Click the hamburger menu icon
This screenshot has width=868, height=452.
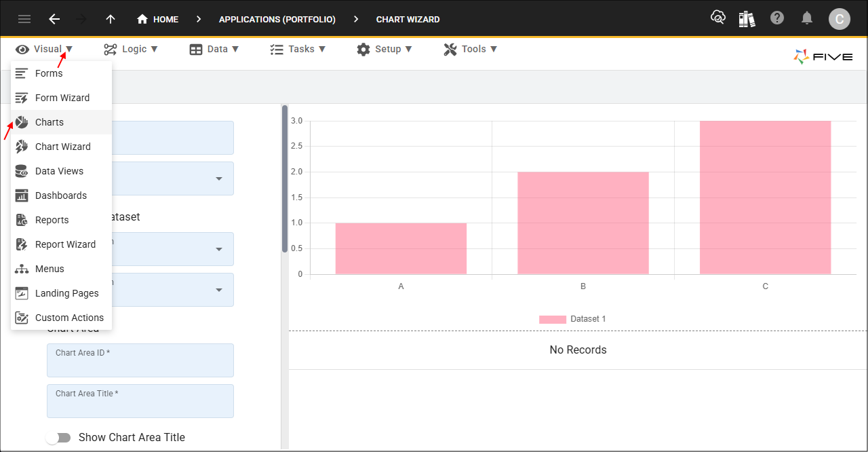click(x=24, y=19)
